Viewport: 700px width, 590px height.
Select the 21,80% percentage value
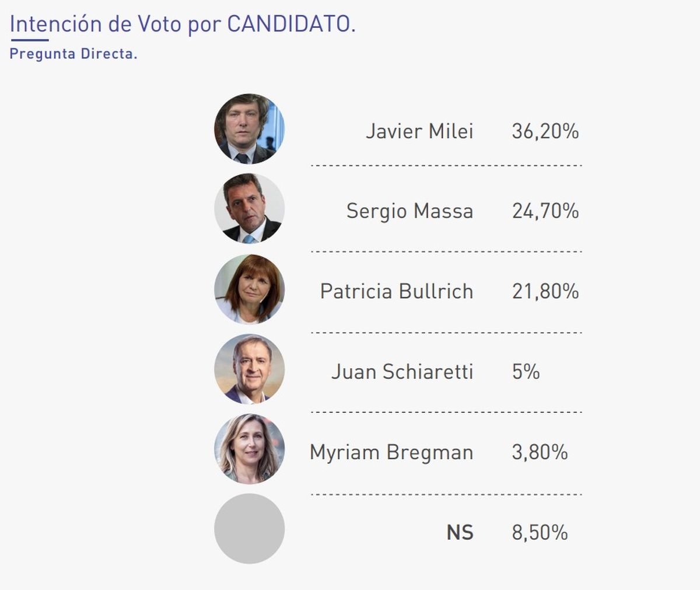pos(545,291)
